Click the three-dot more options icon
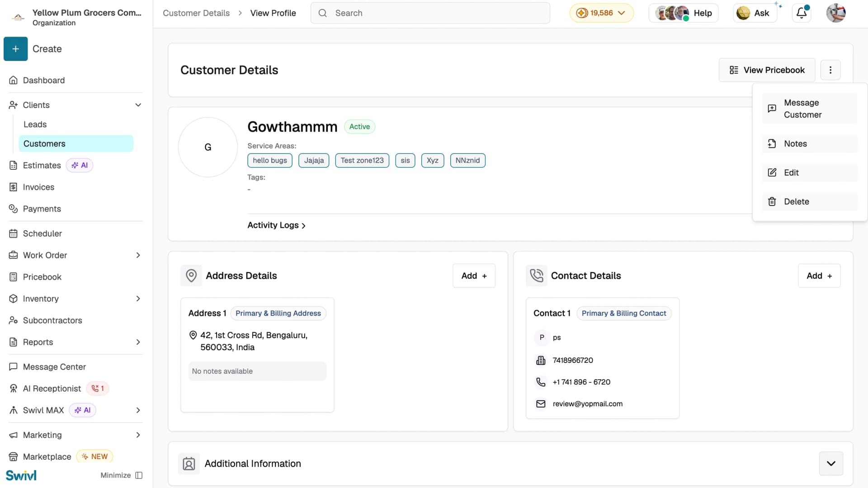The height and width of the screenshot is (488, 868). coord(830,70)
